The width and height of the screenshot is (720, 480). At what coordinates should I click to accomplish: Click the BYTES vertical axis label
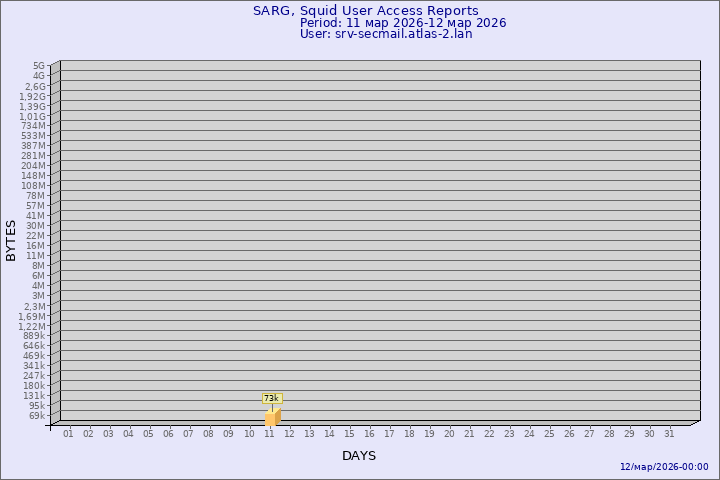(x=11, y=240)
